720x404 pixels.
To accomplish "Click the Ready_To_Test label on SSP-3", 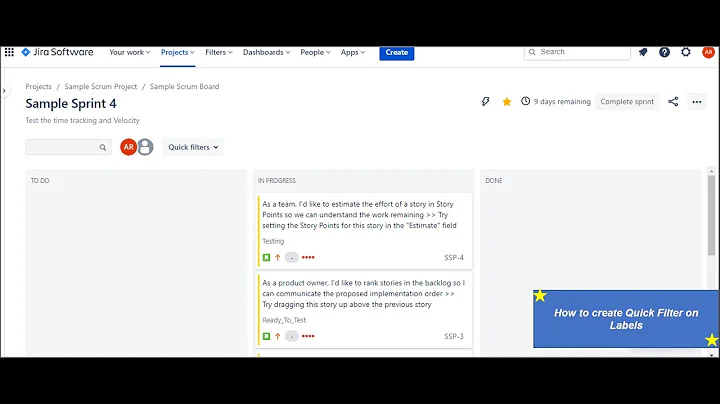I will pyautogui.click(x=284, y=320).
